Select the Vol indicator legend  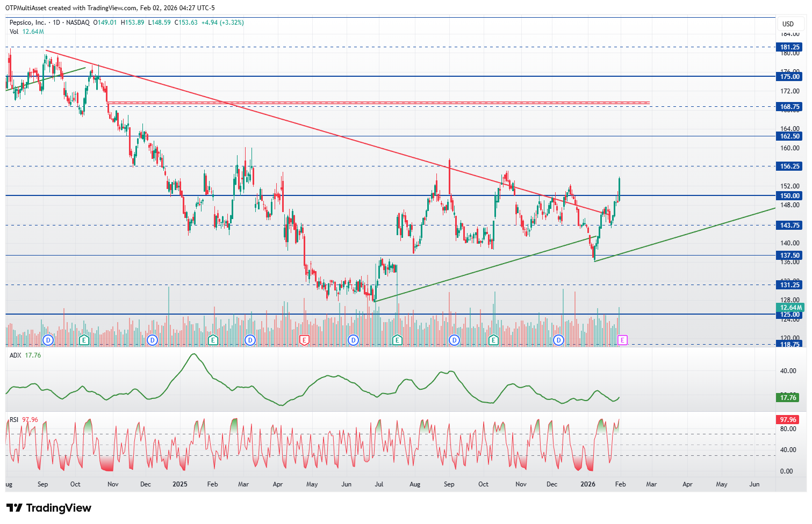pyautogui.click(x=27, y=32)
